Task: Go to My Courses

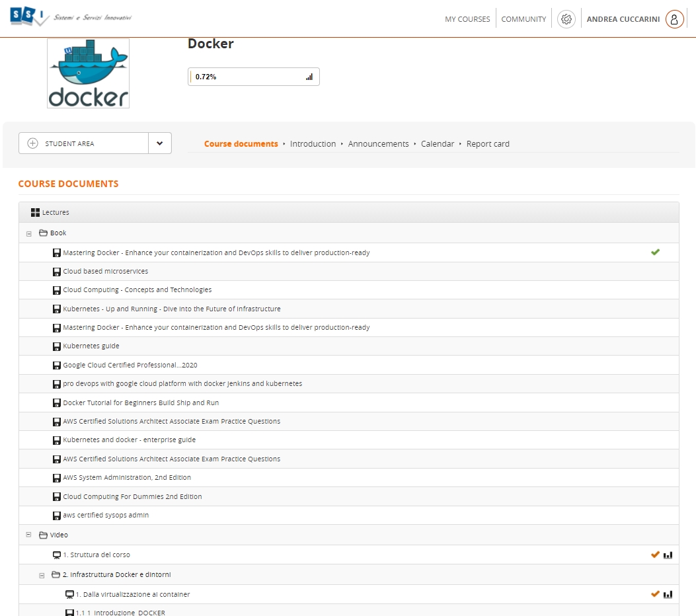Action: [x=467, y=19]
